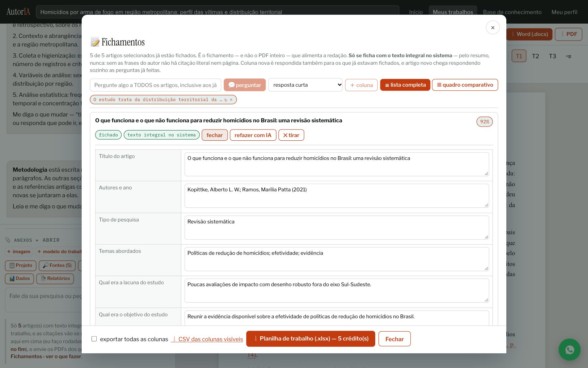Viewport: 588px width, 368px height.
Task: Click the 92% score badge
Action: (484, 122)
